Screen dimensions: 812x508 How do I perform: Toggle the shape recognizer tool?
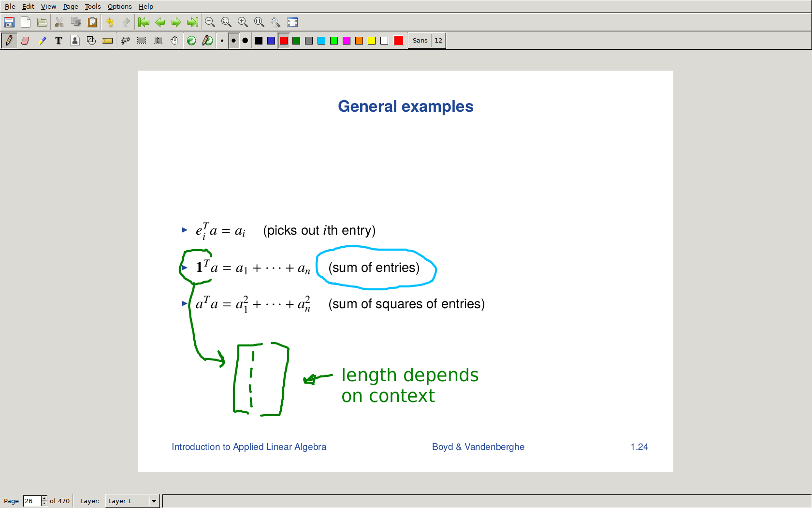[91, 41]
